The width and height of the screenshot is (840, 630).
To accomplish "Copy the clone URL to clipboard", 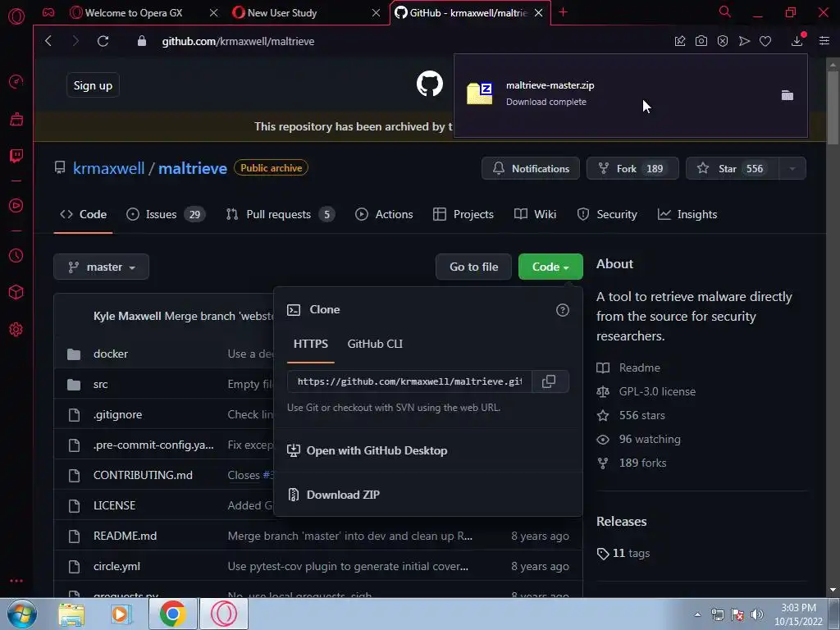I will [x=549, y=381].
